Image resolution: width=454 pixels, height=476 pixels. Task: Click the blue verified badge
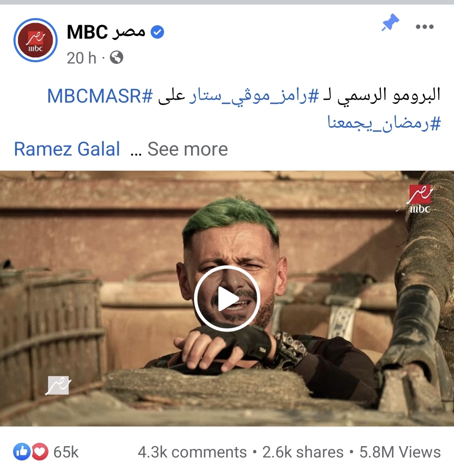pos(157,32)
